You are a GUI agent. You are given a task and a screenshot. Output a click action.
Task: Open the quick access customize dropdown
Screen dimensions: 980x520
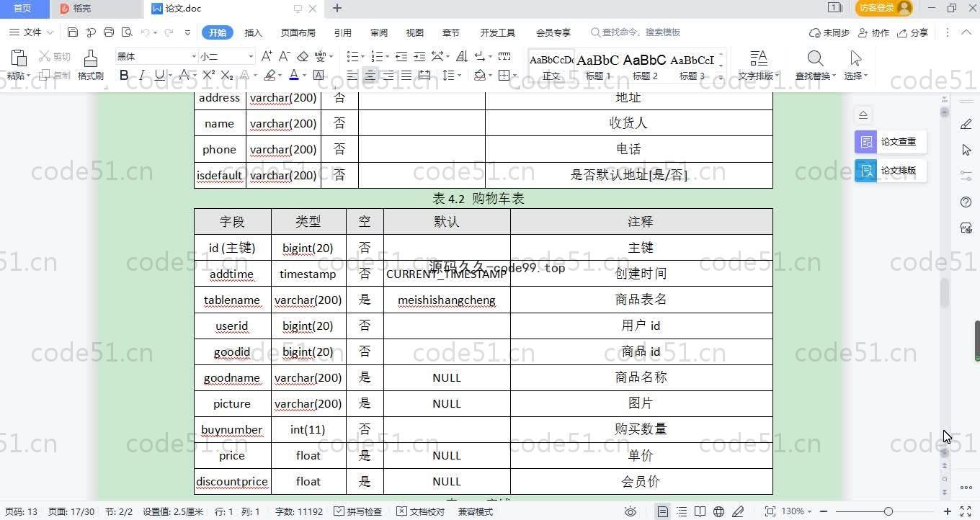187,32
